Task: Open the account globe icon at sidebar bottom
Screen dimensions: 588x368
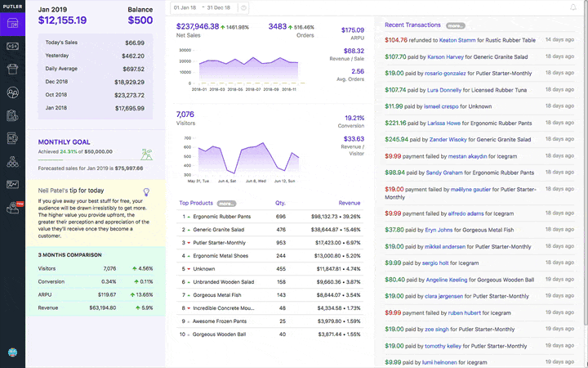Action: tap(12, 353)
